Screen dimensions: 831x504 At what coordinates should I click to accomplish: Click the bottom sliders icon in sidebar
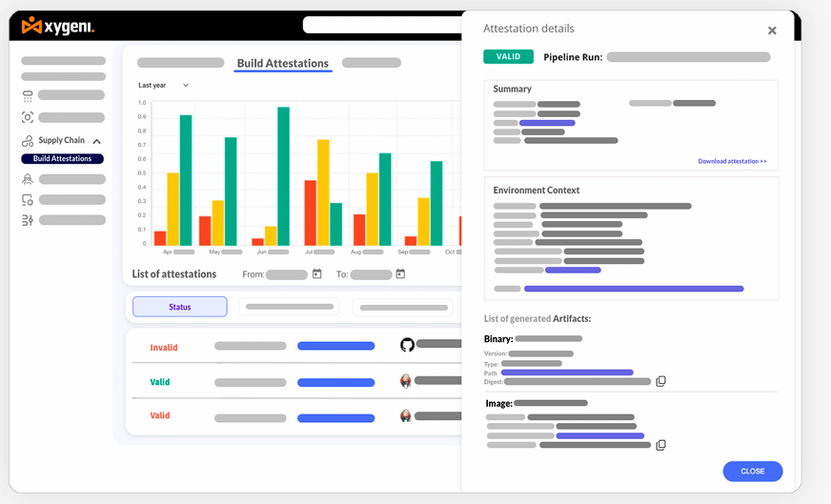click(28, 220)
